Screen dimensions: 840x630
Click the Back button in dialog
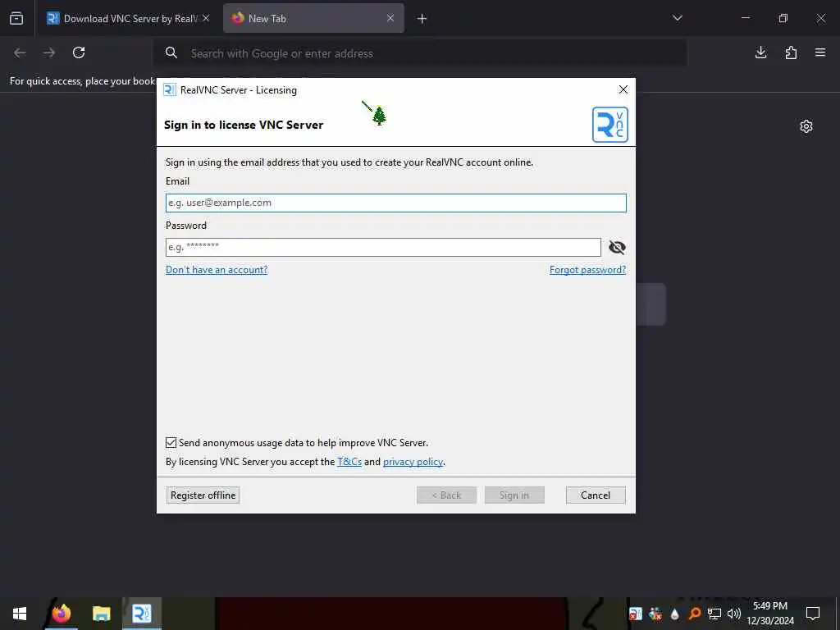pos(446,495)
